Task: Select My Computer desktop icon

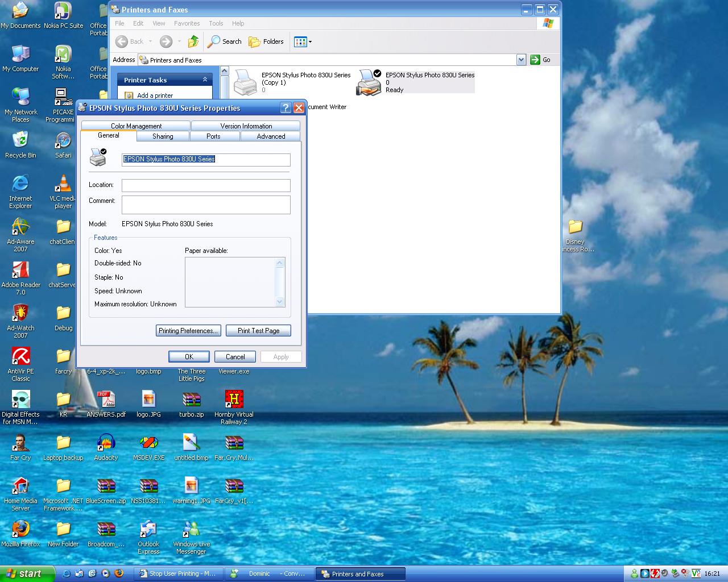Action: pyautogui.click(x=20, y=59)
